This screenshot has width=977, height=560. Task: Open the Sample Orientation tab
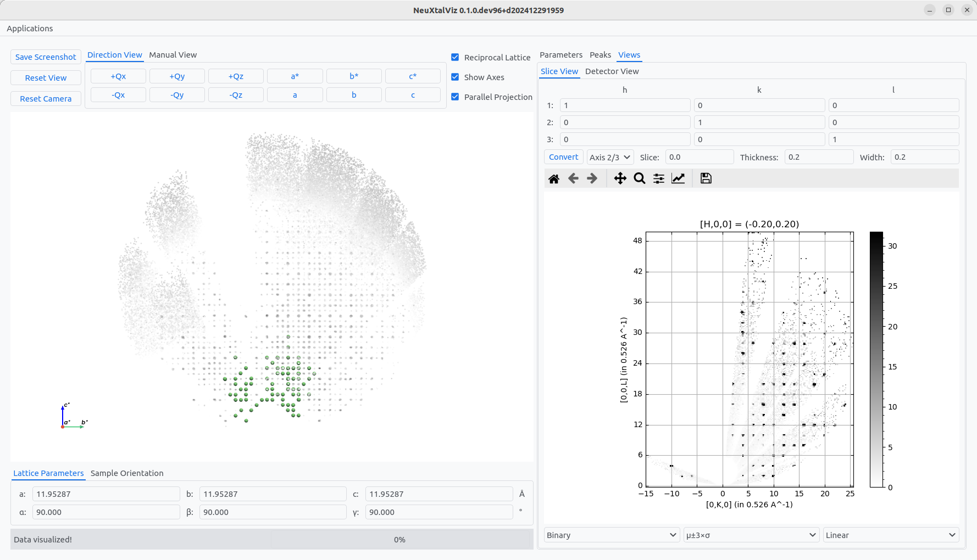(x=127, y=473)
